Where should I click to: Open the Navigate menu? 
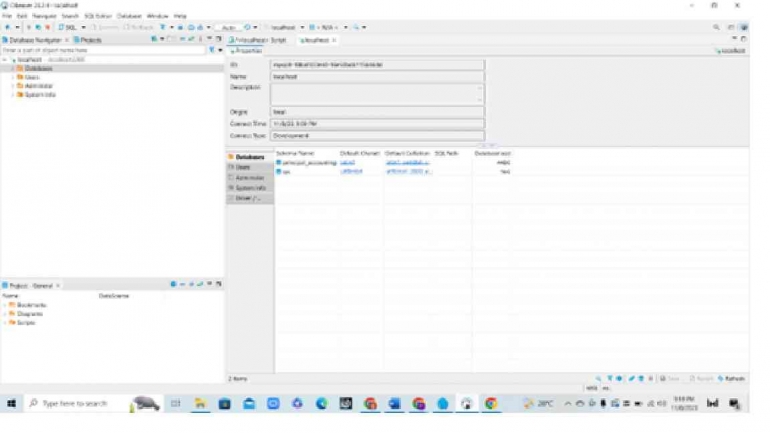44,16
